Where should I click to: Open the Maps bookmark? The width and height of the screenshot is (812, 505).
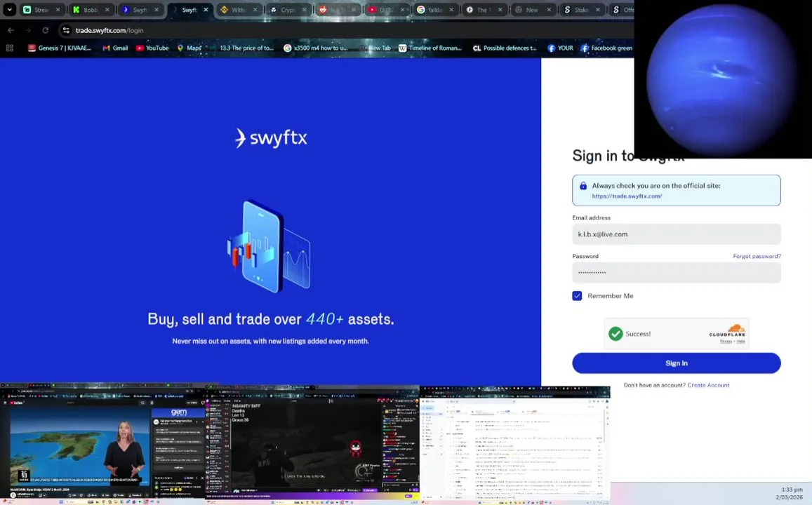point(189,48)
